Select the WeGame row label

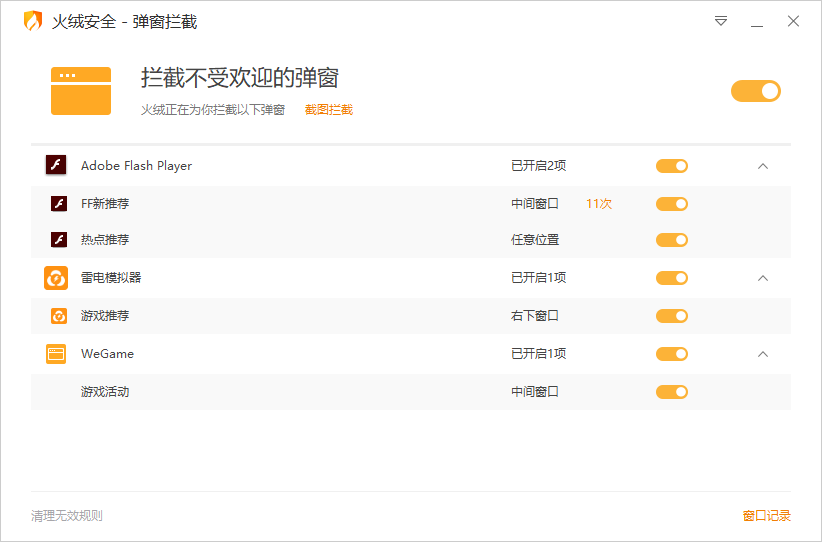(x=107, y=354)
